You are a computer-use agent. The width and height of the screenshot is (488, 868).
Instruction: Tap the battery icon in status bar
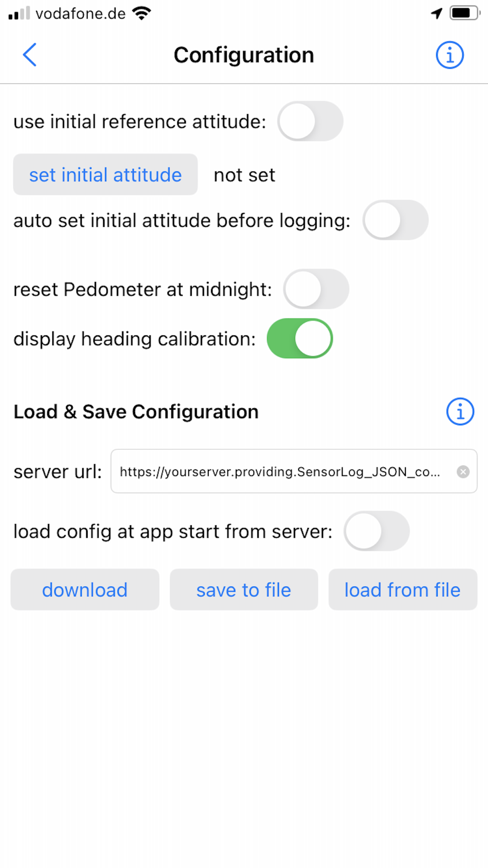tap(465, 13)
